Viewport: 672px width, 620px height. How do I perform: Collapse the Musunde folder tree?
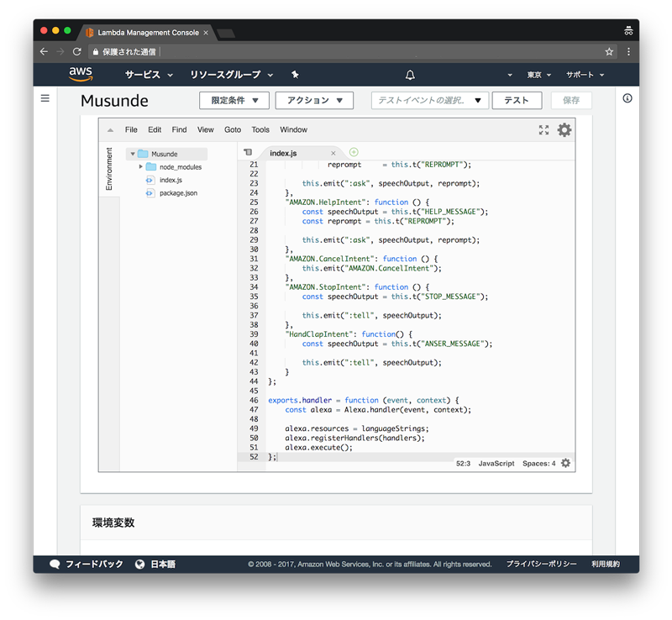tap(133, 154)
